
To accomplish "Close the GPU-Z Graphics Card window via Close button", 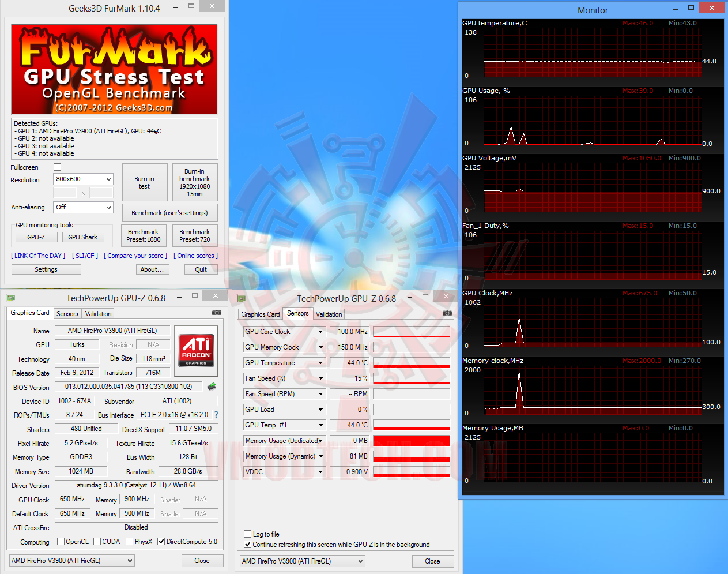I will click(202, 561).
